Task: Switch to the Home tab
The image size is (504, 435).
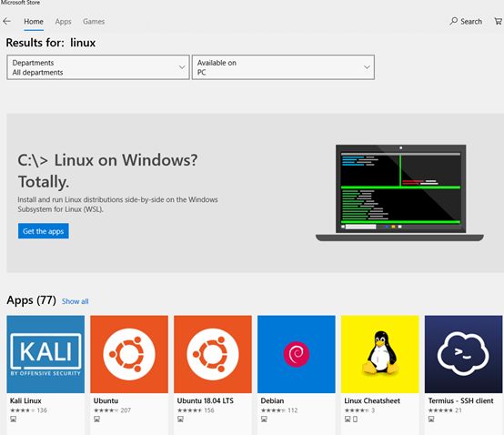Action: pos(34,22)
